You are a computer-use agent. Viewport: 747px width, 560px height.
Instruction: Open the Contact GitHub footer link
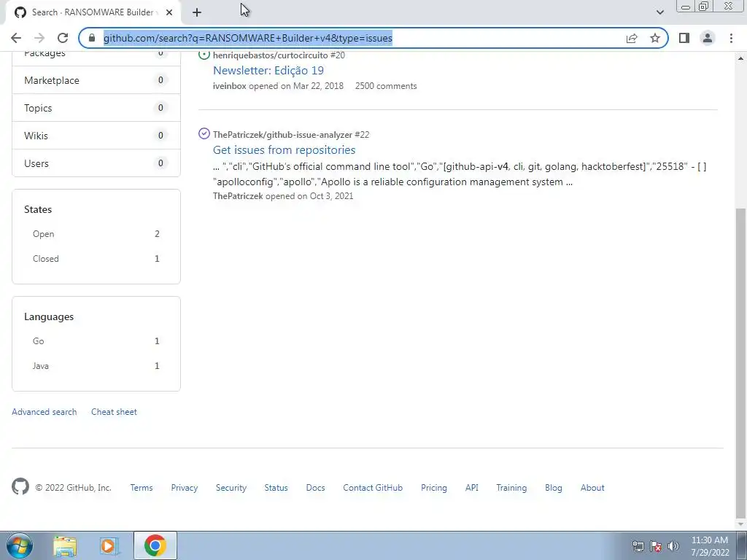pos(373,488)
